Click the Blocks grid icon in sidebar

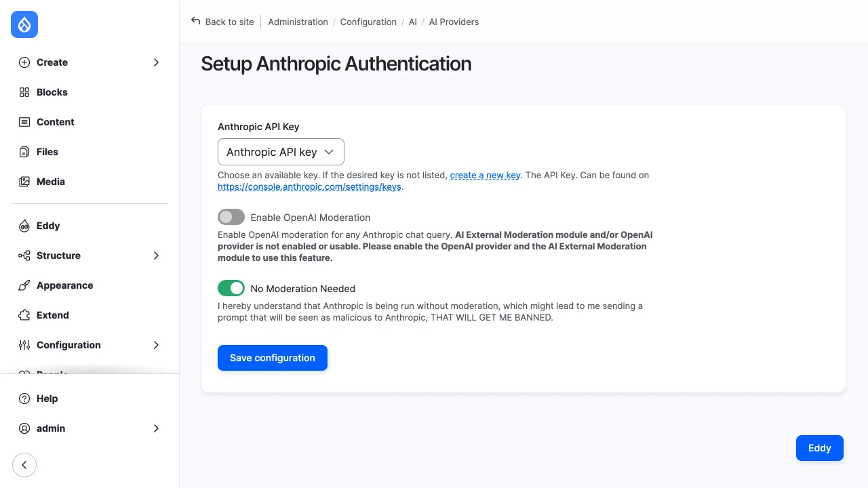tap(24, 92)
